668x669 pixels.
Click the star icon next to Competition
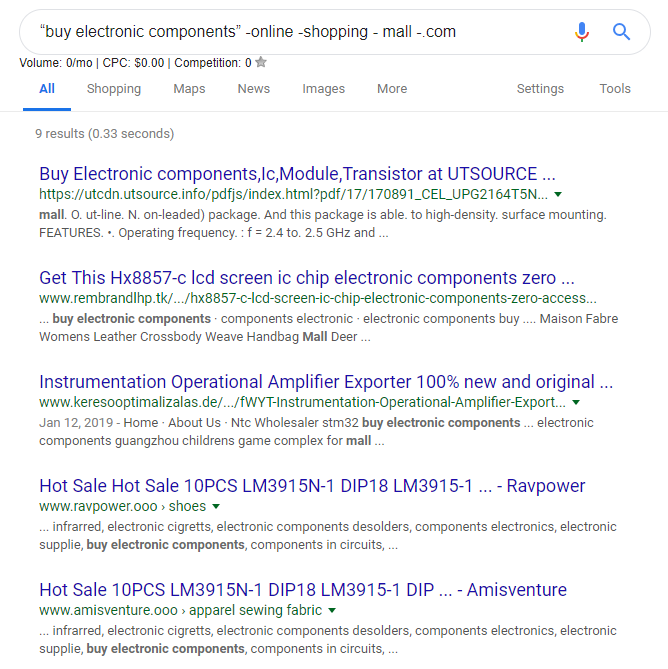(261, 62)
